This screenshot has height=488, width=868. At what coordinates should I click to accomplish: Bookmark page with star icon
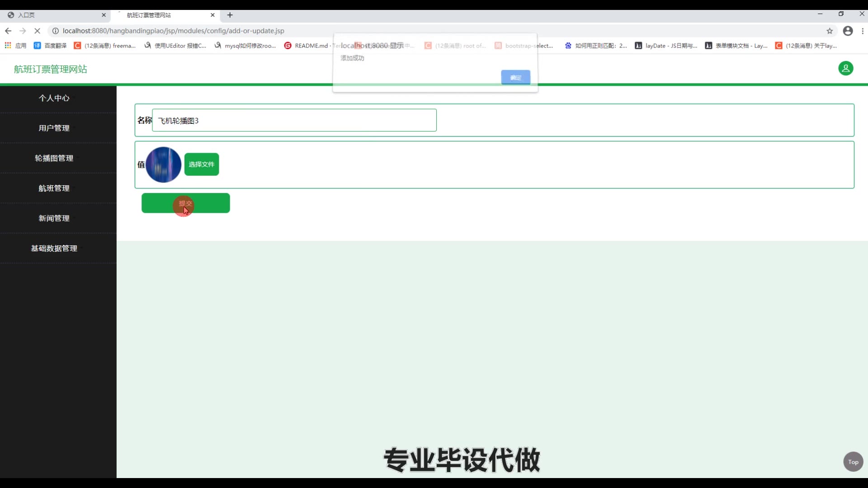[x=830, y=31]
